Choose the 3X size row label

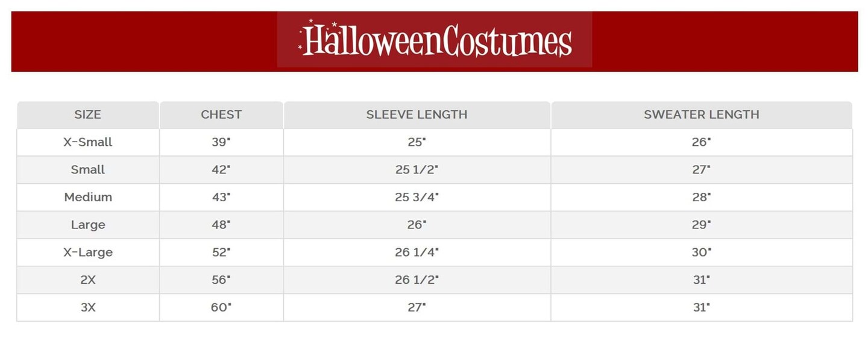tap(88, 307)
